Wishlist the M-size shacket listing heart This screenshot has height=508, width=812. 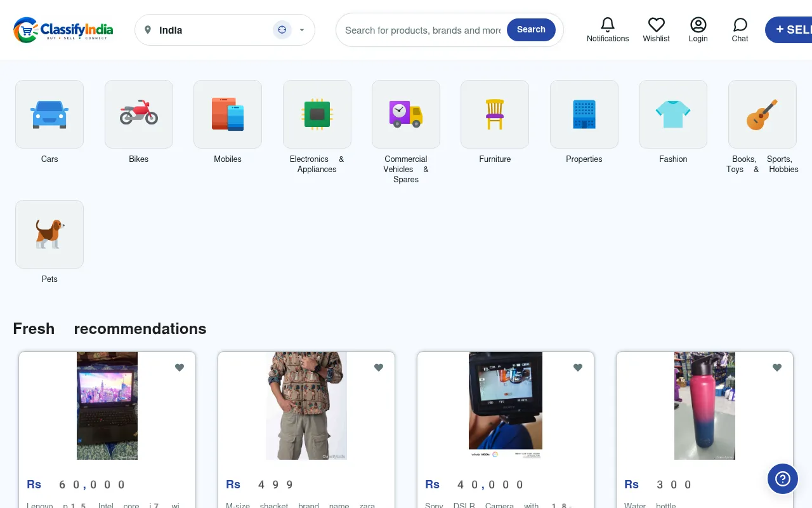click(379, 367)
